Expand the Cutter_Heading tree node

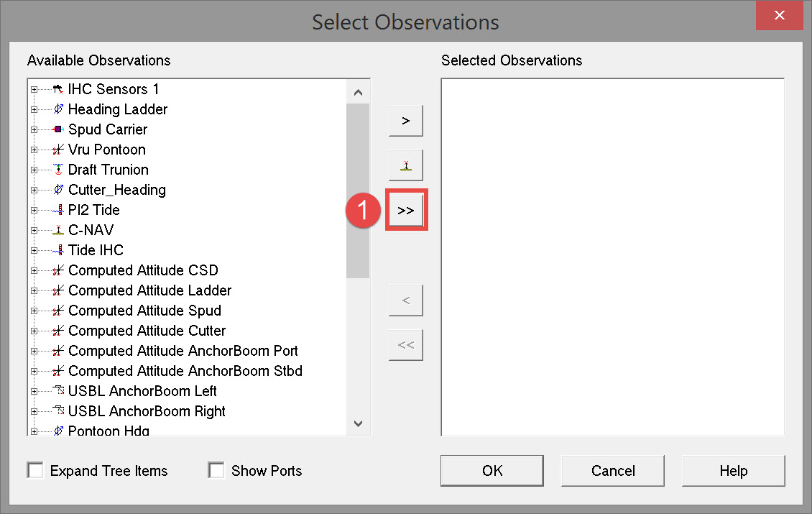(34, 190)
